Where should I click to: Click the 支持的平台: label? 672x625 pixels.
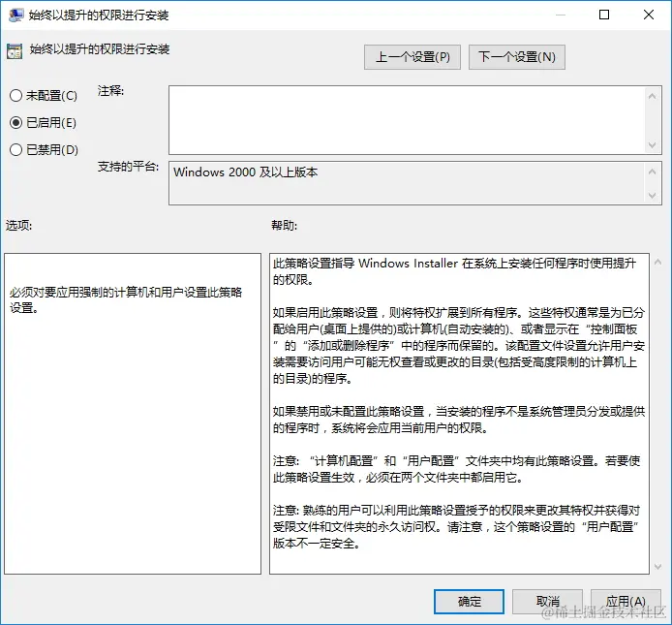pos(128,167)
